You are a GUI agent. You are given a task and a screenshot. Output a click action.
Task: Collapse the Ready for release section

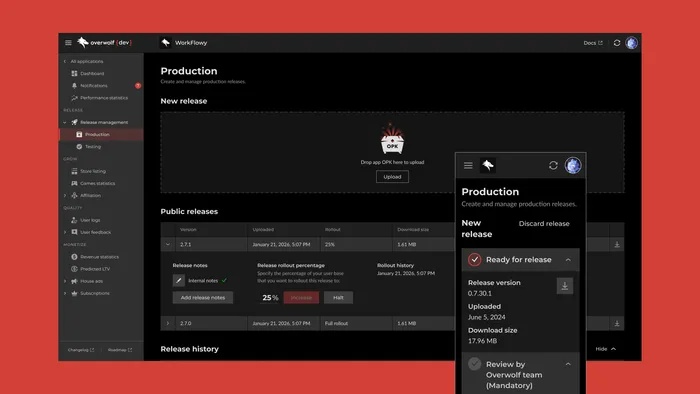(x=568, y=260)
